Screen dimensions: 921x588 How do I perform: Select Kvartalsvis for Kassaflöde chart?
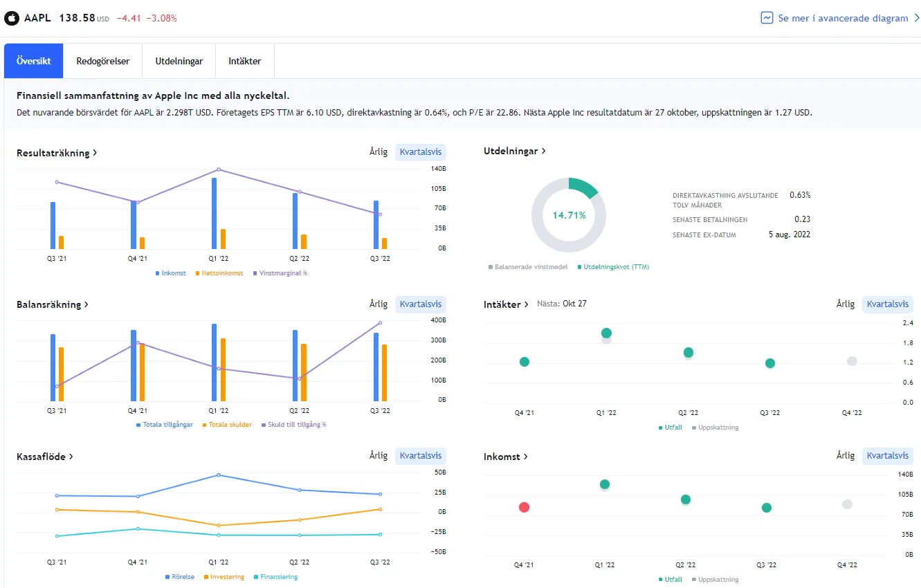(421, 455)
